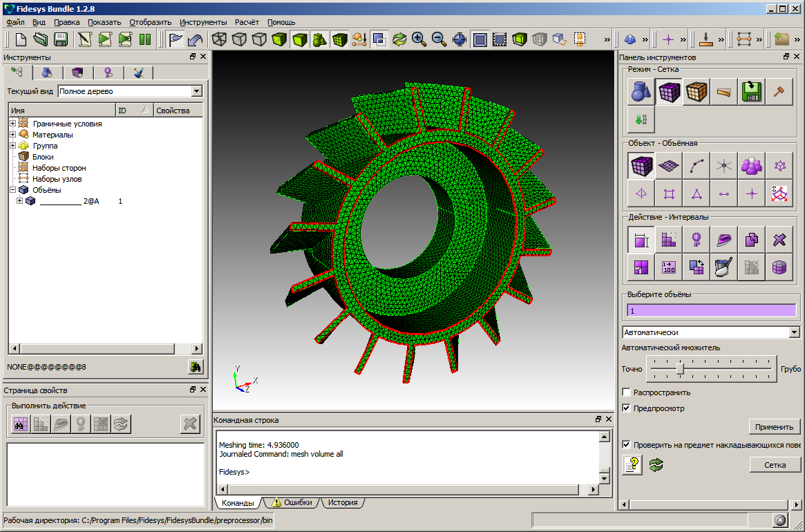Open the Расчёт menu
This screenshot has height=532, width=805.
[247, 22]
